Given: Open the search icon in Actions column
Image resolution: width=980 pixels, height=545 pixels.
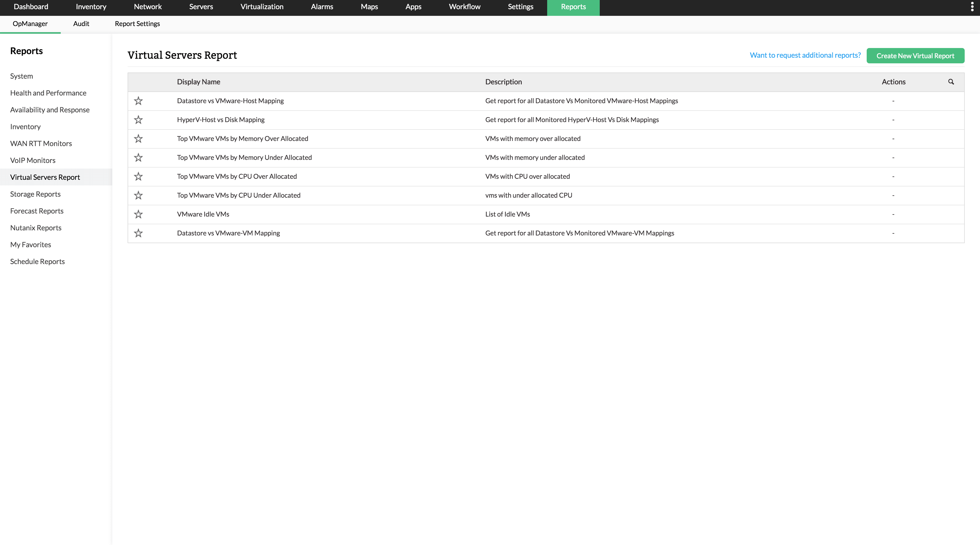Looking at the screenshot, I should coord(951,82).
